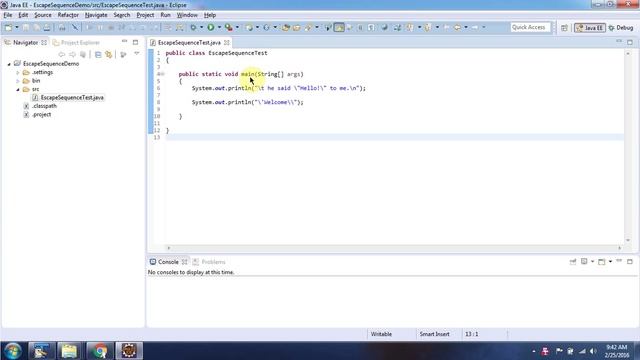Open the File Explorer taskbar icon
This screenshot has width=640, height=360.
pyautogui.click(x=69, y=351)
